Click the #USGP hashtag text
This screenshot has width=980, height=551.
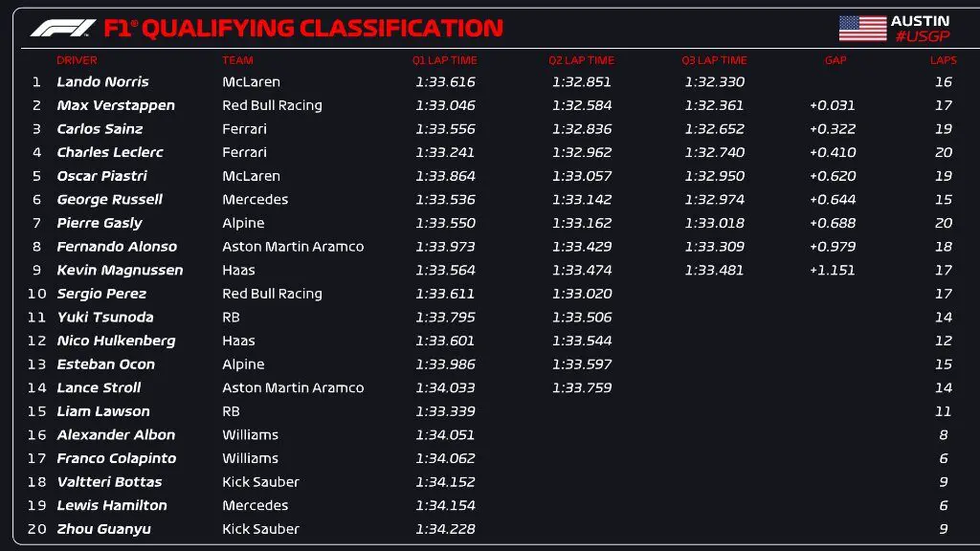(922, 36)
